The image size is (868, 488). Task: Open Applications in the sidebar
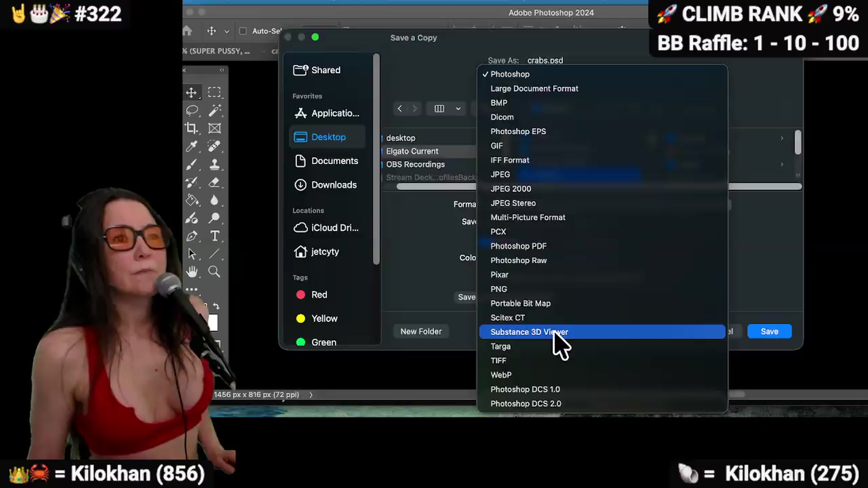tap(327, 113)
